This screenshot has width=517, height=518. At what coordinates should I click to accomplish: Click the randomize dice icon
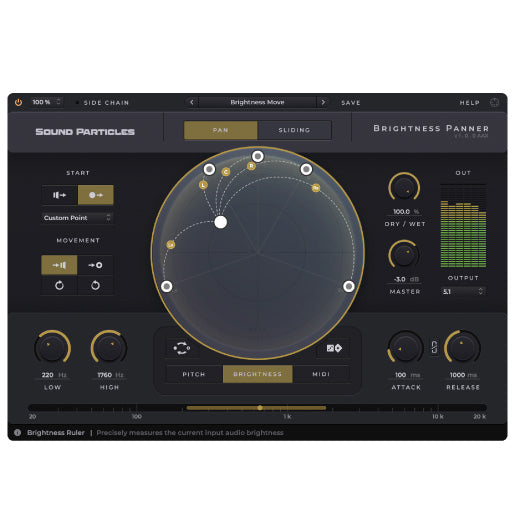tap(334, 348)
